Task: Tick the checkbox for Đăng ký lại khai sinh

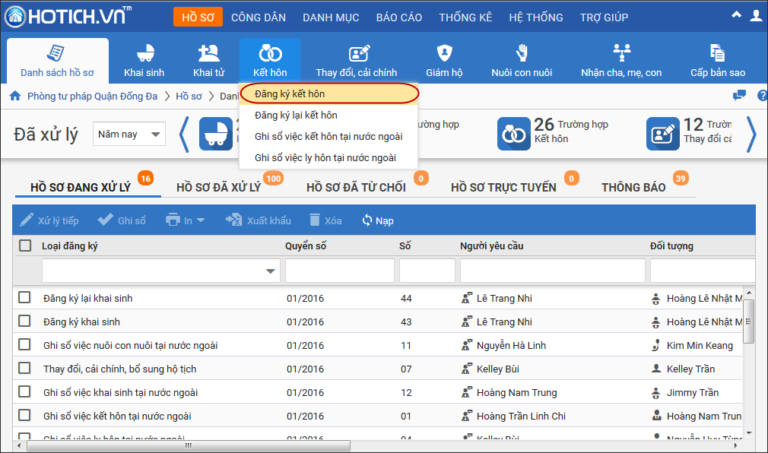Action: click(24, 297)
